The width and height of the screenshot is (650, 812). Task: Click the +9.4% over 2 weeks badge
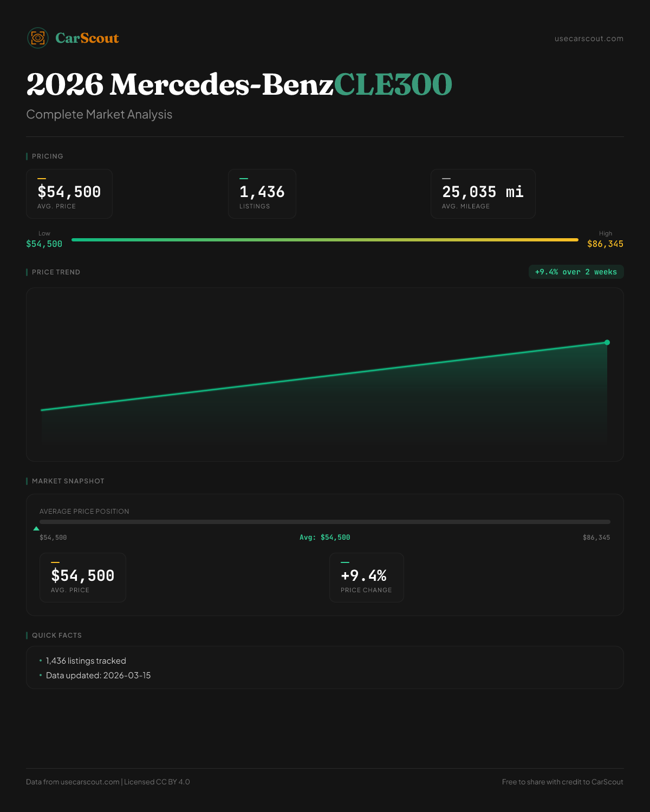pyautogui.click(x=576, y=272)
